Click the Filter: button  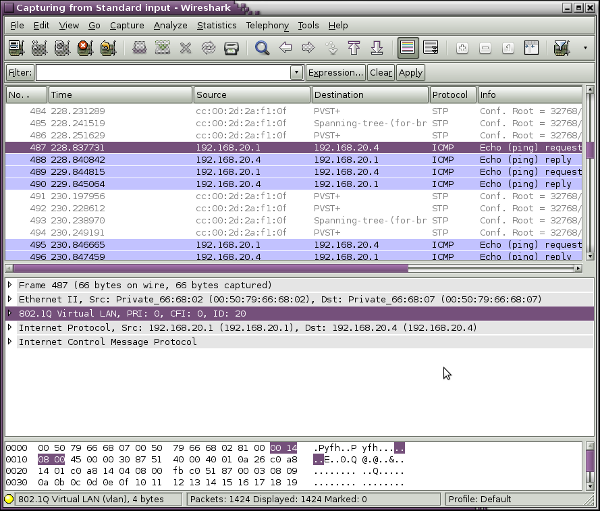(20, 72)
